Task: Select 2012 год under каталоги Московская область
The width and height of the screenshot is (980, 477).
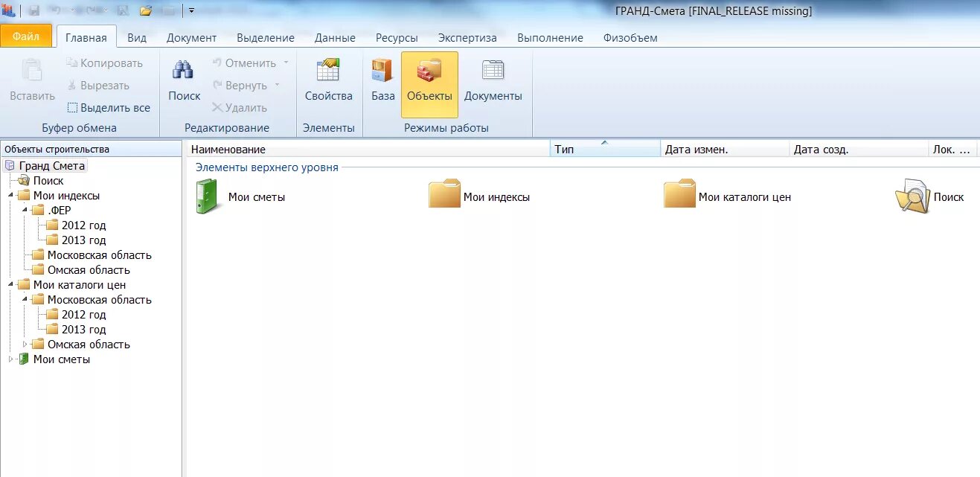Action: pos(83,315)
